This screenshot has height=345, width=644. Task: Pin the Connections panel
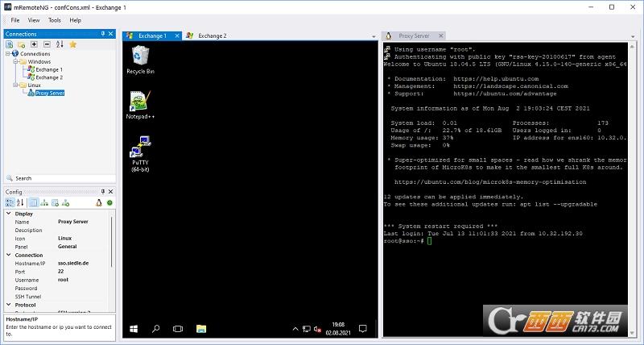[x=103, y=34]
